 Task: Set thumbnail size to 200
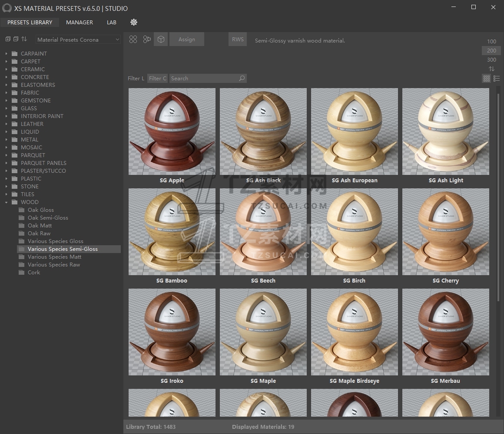point(491,50)
